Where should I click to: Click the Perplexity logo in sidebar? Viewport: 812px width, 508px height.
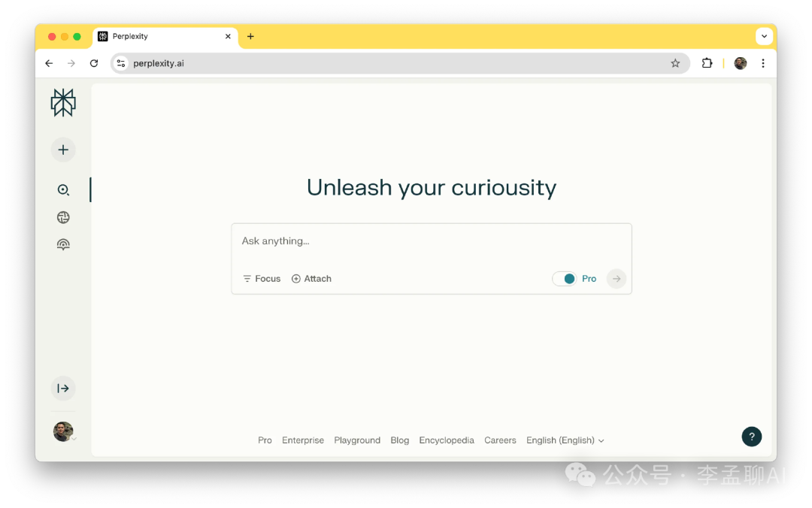[x=63, y=103]
